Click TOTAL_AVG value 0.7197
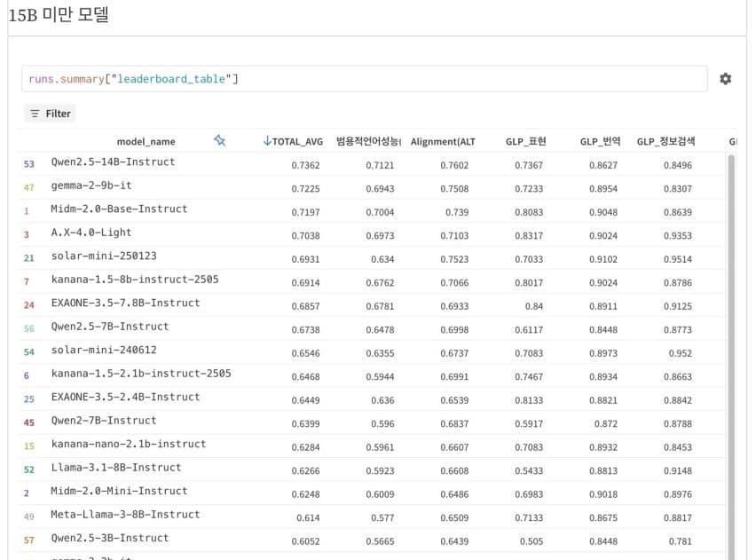This screenshot has width=756, height=560. click(305, 212)
